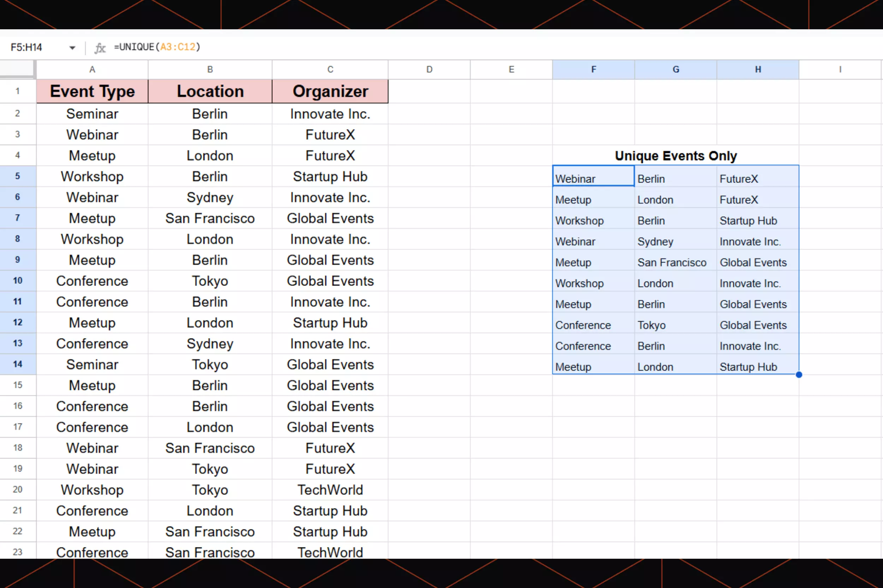883x588 pixels.
Task: Click the select-all corner box
Action: [x=17, y=69]
